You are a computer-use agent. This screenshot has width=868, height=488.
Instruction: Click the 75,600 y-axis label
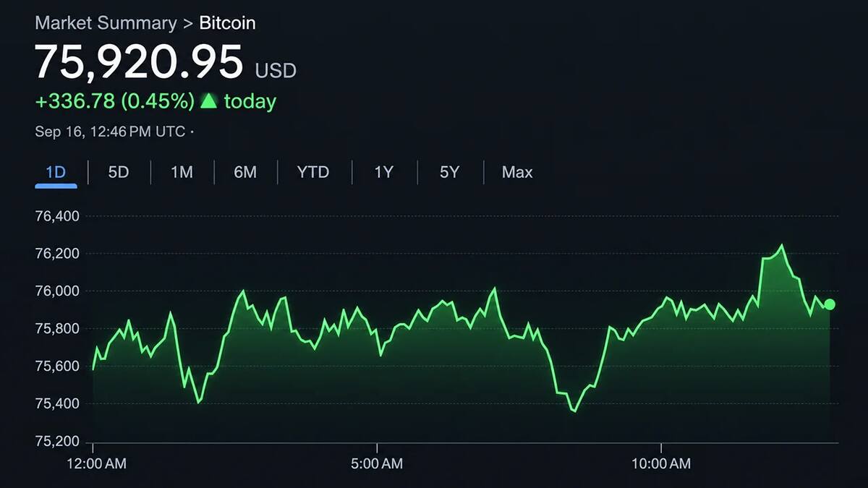(x=57, y=366)
